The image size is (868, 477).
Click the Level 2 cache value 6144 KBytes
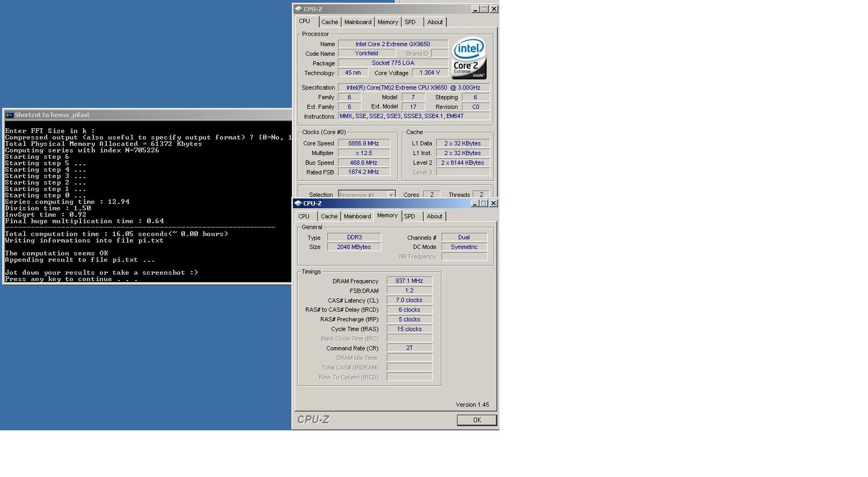click(462, 163)
